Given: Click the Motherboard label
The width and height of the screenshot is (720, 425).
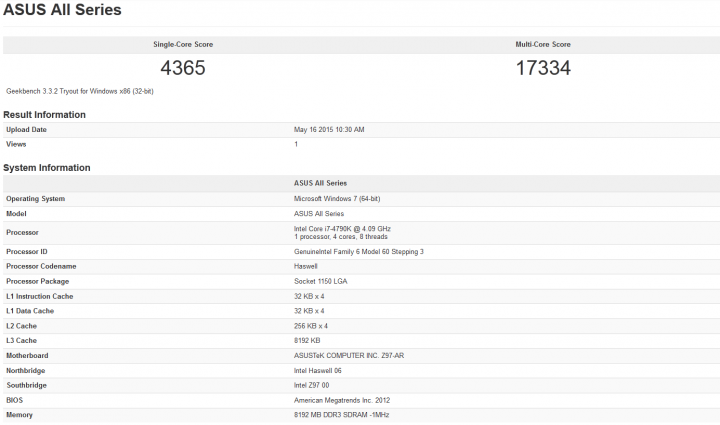Looking at the screenshot, I should [x=27, y=356].
